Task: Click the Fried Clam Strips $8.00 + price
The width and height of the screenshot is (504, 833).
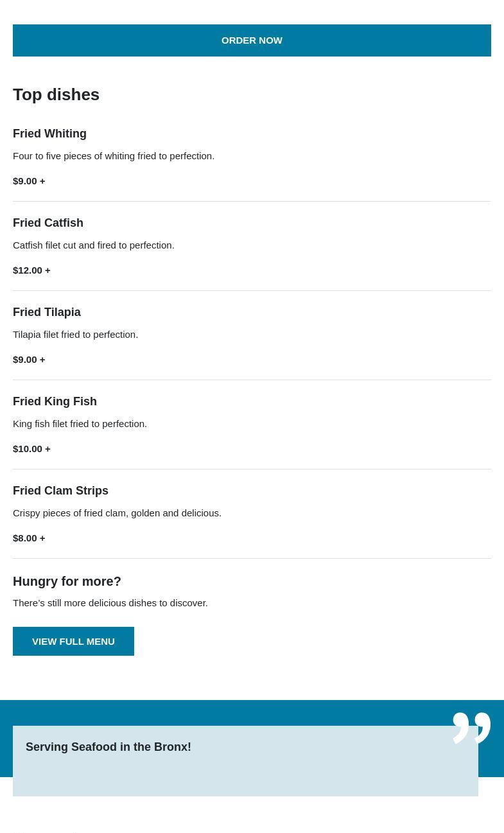Action: click(29, 538)
